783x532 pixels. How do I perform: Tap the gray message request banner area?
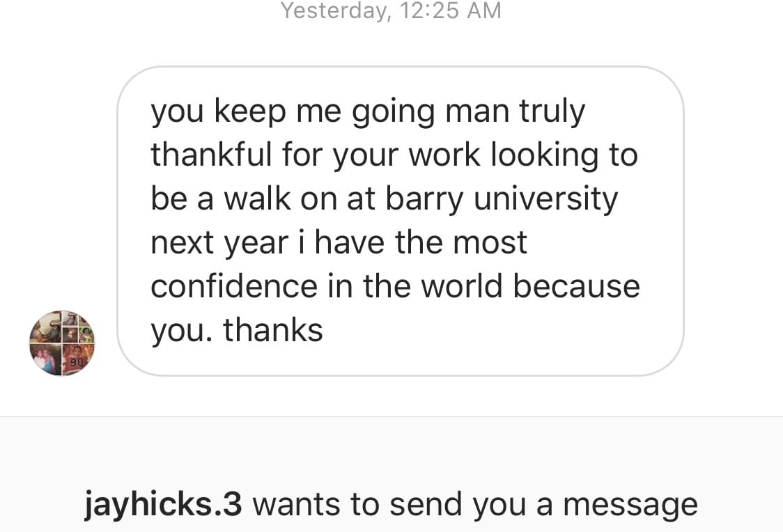tap(391, 475)
